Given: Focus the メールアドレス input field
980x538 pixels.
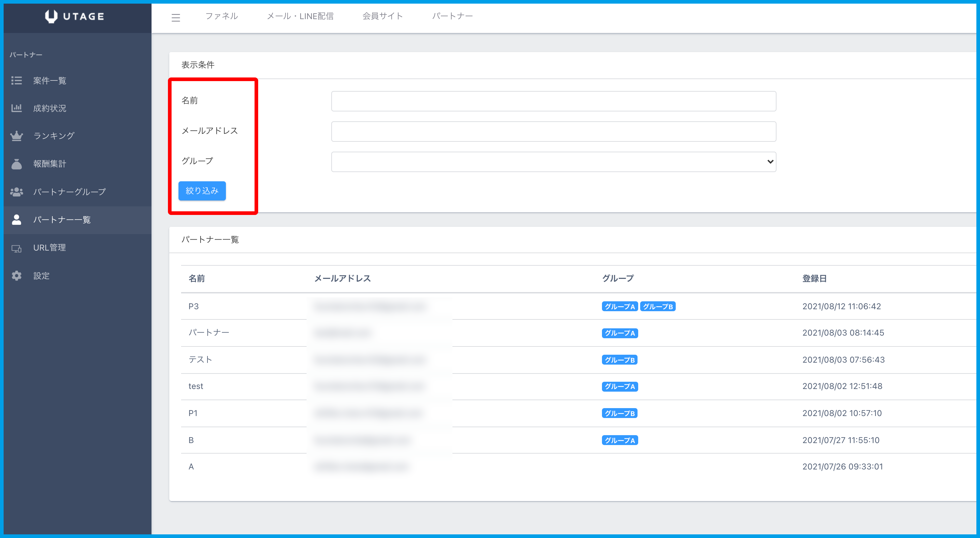Looking at the screenshot, I should click(553, 131).
